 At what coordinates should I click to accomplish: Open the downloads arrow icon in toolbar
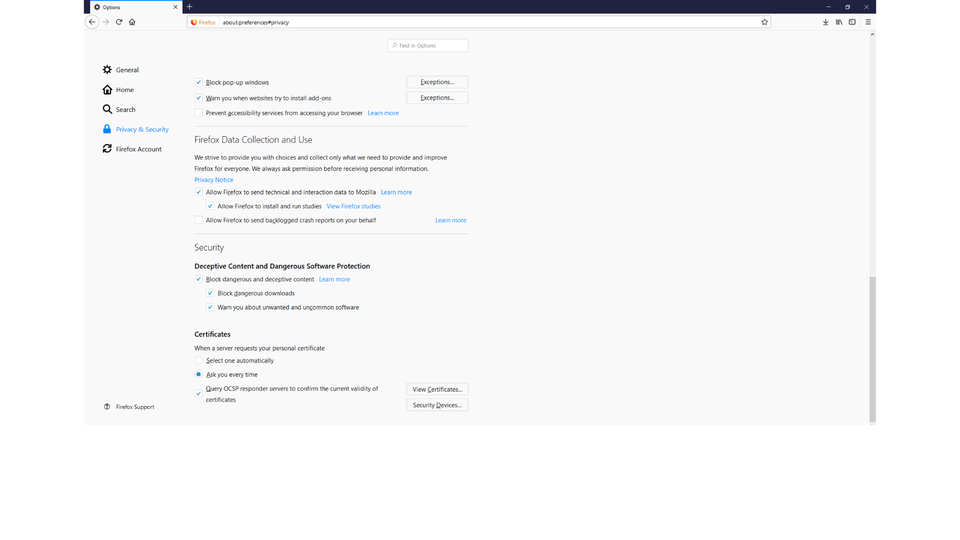[x=825, y=22]
